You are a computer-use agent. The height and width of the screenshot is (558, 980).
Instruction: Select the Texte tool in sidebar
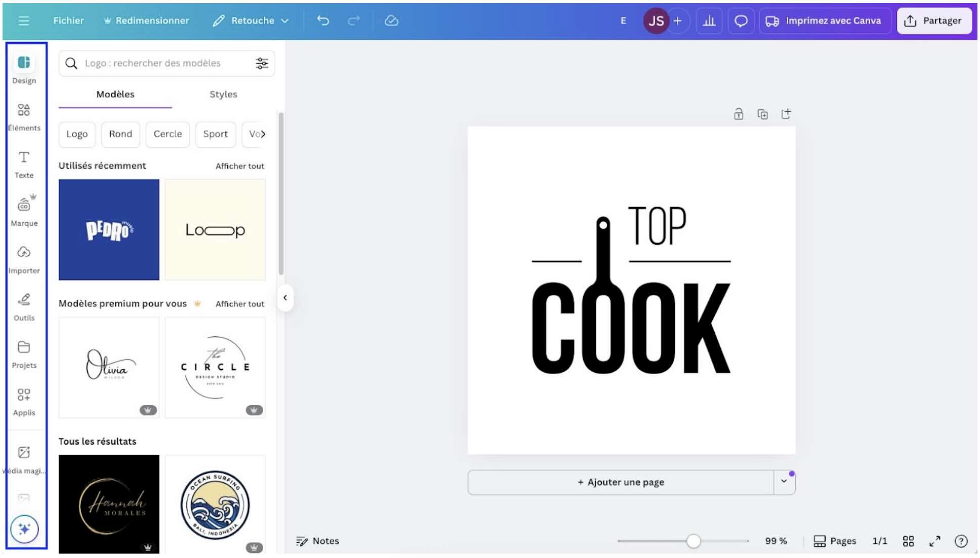coord(24,165)
